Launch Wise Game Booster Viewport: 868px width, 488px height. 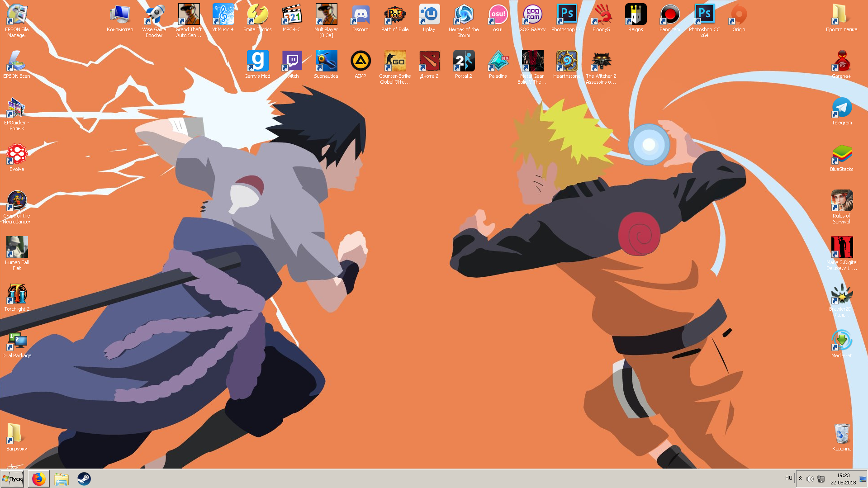pyautogui.click(x=154, y=20)
